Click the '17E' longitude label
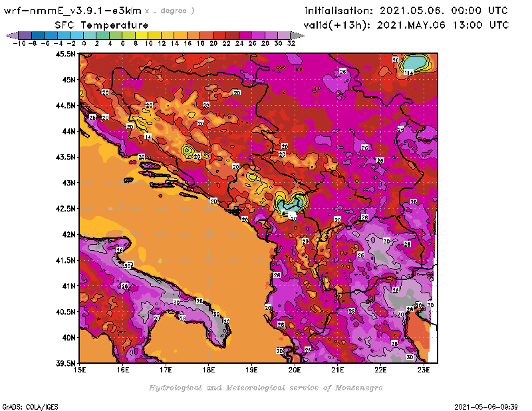 166,370
